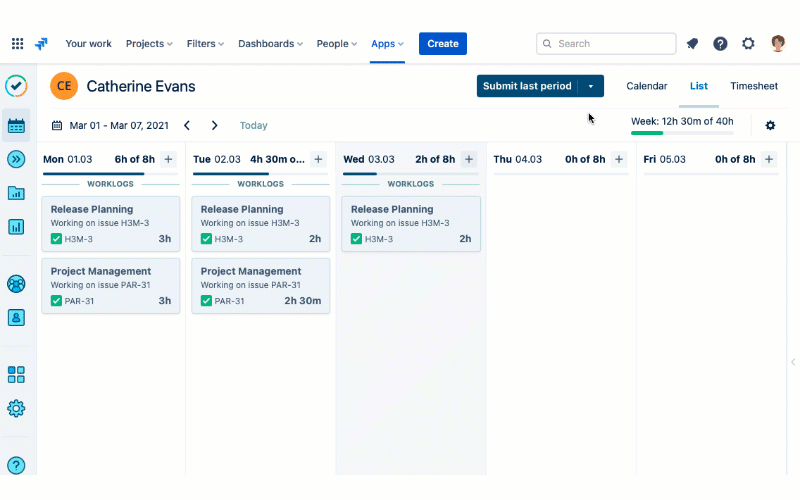Expand the Submit last period dropdown arrow
800x500 pixels.
click(591, 86)
